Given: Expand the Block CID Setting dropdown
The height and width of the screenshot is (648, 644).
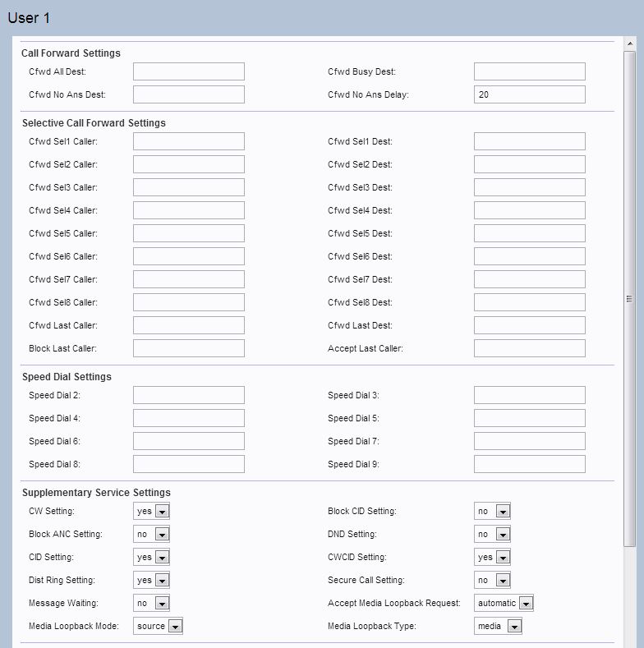Looking at the screenshot, I should point(492,511).
